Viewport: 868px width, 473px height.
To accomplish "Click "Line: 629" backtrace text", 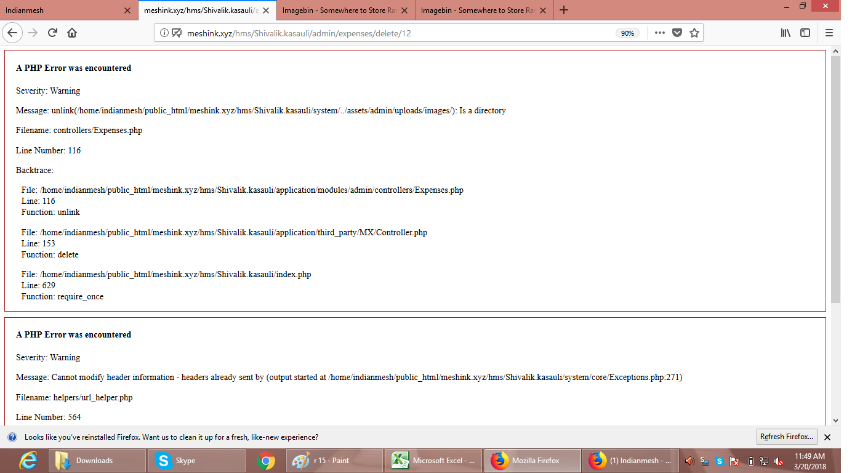I will [38, 286].
